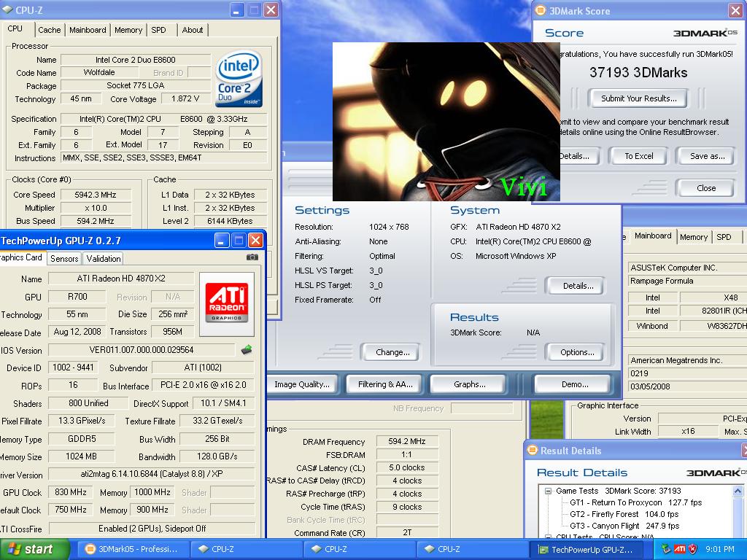Click GT1 - Return To Proxycon result row

pos(635,502)
